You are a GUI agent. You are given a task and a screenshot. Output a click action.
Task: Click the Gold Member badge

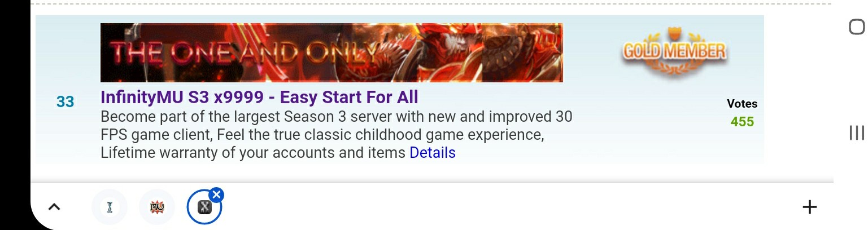pyautogui.click(x=674, y=52)
